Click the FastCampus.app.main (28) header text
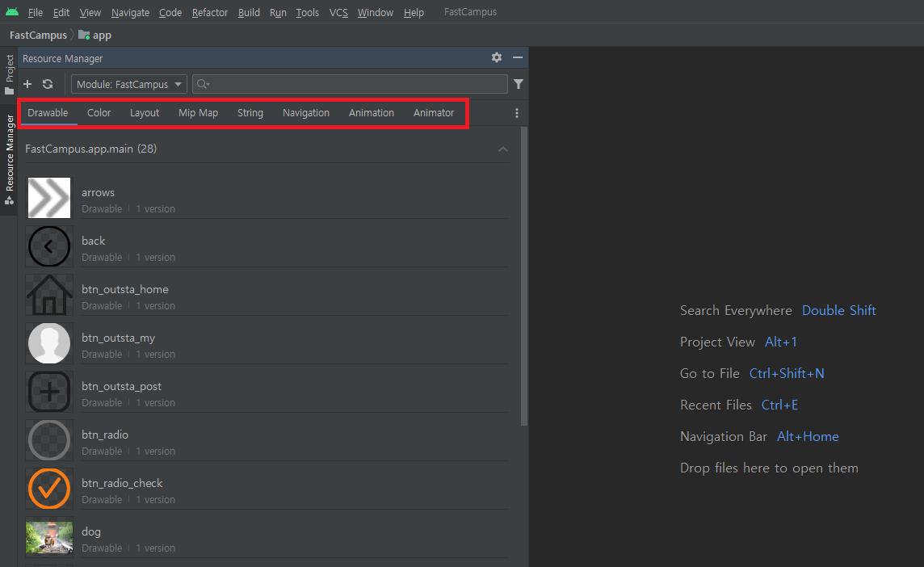Viewport: 924px width, 567px height. click(90, 149)
